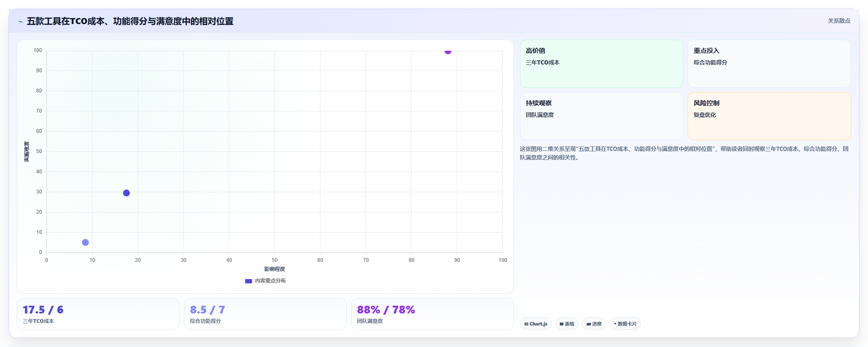Click the Chart.js tag pill
Image resolution: width=868 pixels, height=347 pixels.
tap(536, 324)
